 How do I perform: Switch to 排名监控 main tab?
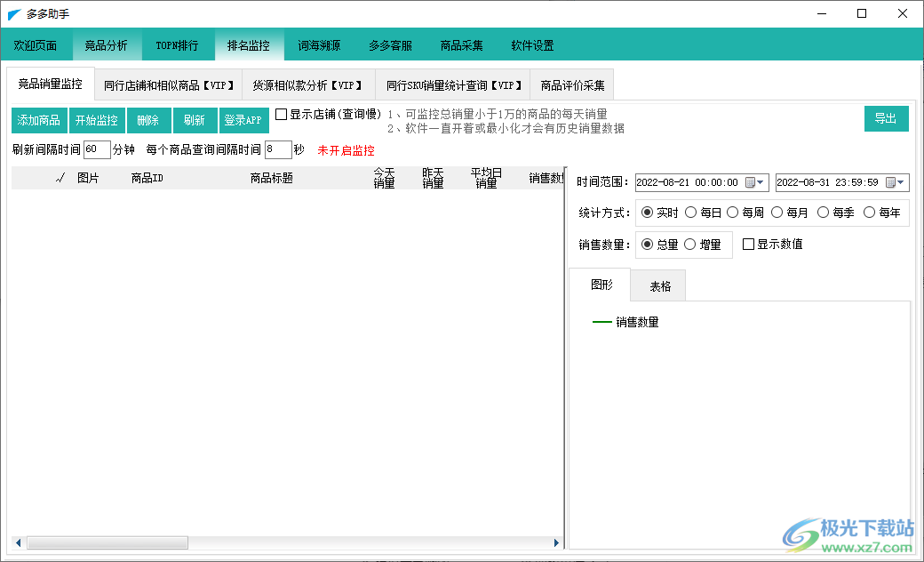(x=249, y=45)
